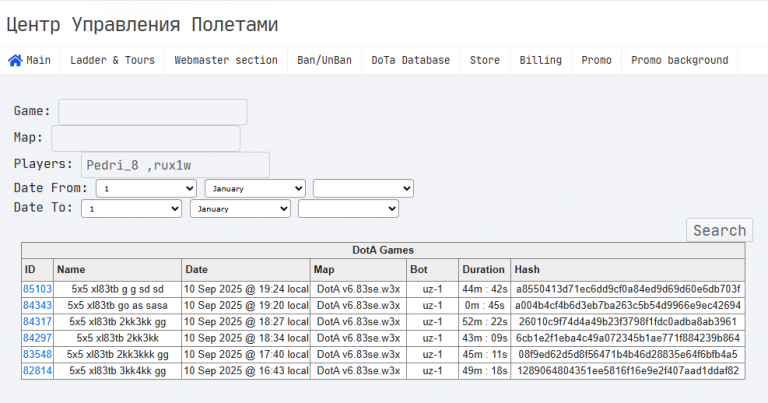Image resolution: width=768 pixels, height=403 pixels.
Task: Expand the Date From day dropdown
Action: [146, 189]
